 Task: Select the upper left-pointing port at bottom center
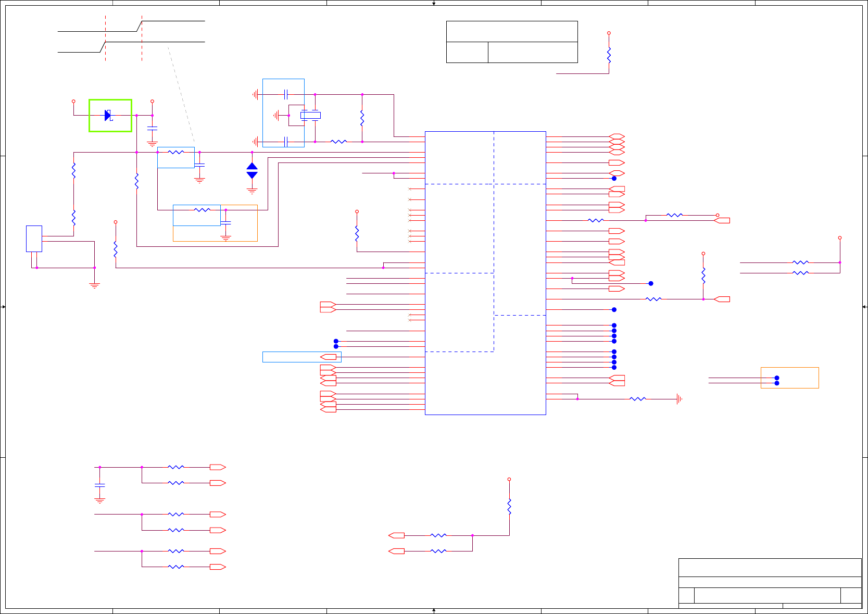click(396, 535)
